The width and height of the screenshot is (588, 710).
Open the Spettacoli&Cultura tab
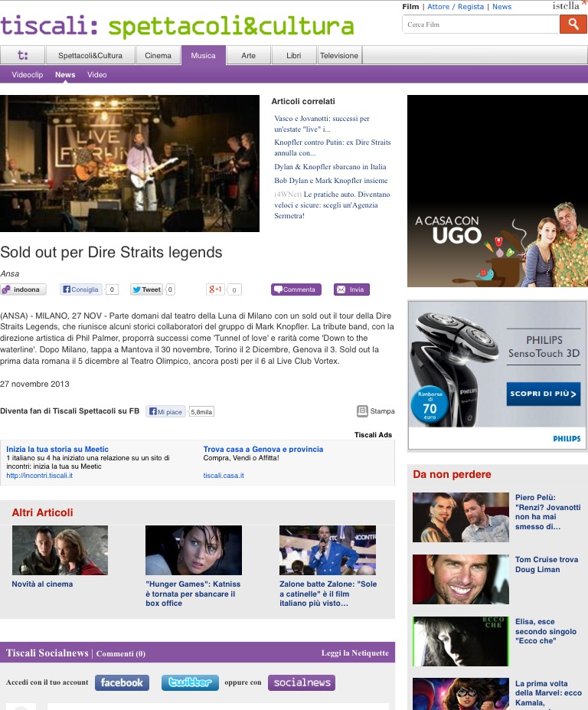tap(90, 55)
